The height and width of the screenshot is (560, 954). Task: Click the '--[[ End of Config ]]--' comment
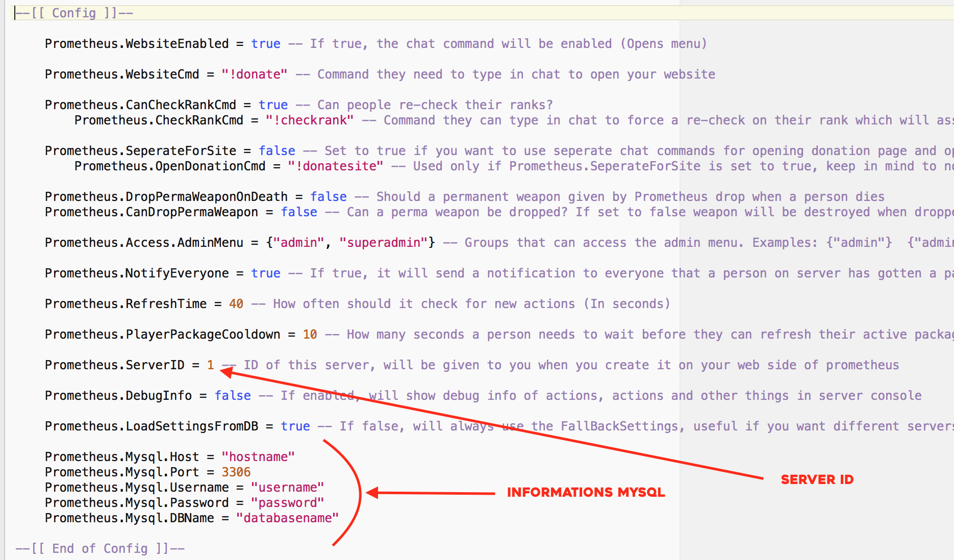(x=100, y=548)
